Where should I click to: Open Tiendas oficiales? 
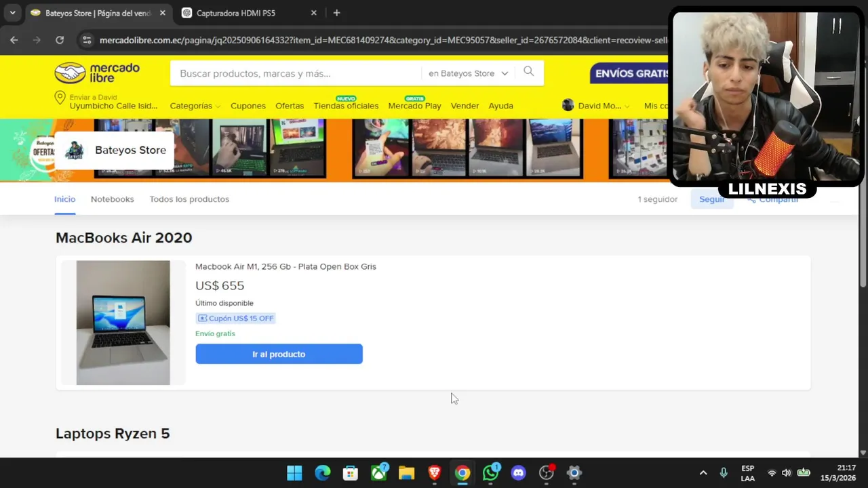click(x=346, y=106)
